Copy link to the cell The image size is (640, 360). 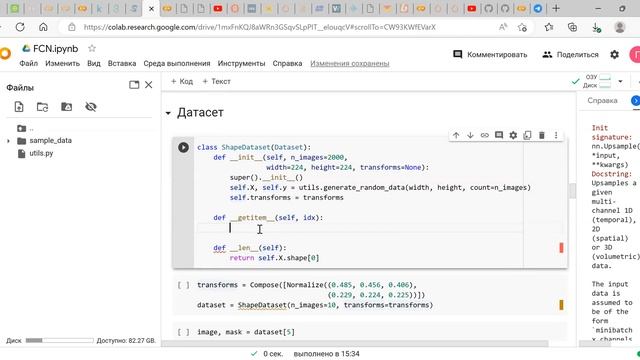coord(484,135)
